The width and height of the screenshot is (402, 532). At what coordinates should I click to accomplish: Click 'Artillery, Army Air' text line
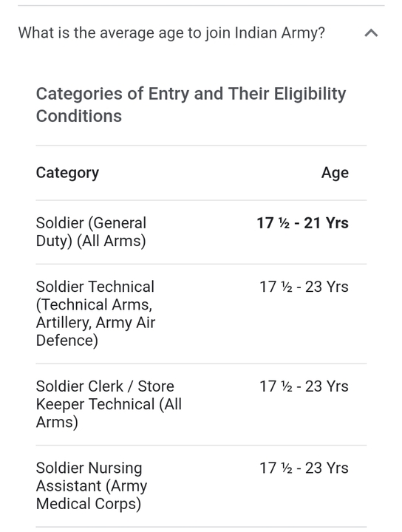coord(95,323)
